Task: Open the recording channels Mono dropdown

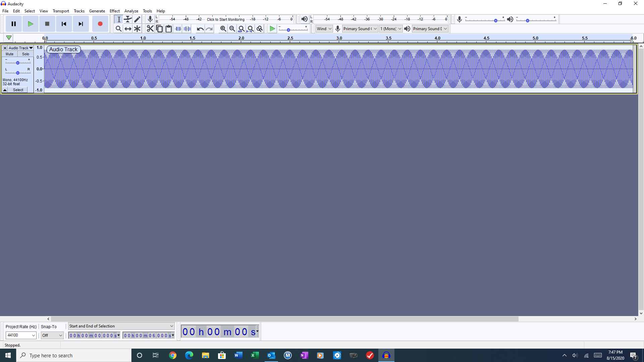Action: click(391, 29)
